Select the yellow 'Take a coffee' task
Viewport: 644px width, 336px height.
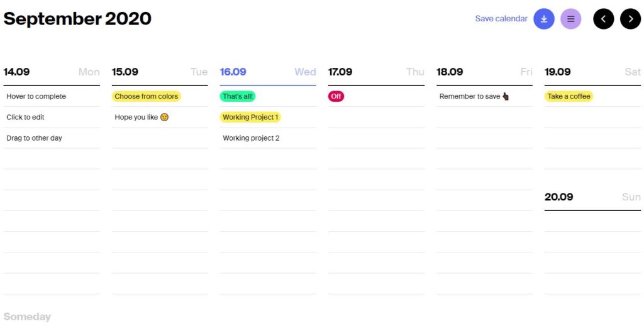pyautogui.click(x=569, y=97)
